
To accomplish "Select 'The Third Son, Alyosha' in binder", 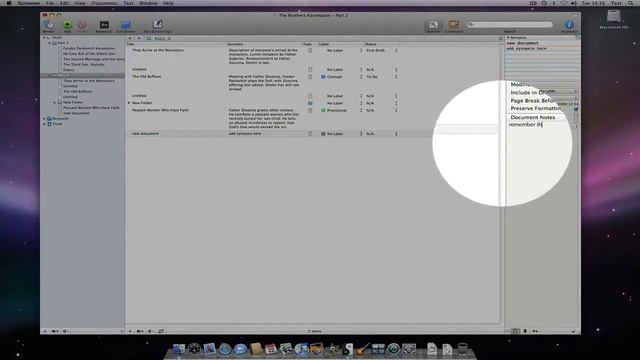I will click(x=84, y=64).
